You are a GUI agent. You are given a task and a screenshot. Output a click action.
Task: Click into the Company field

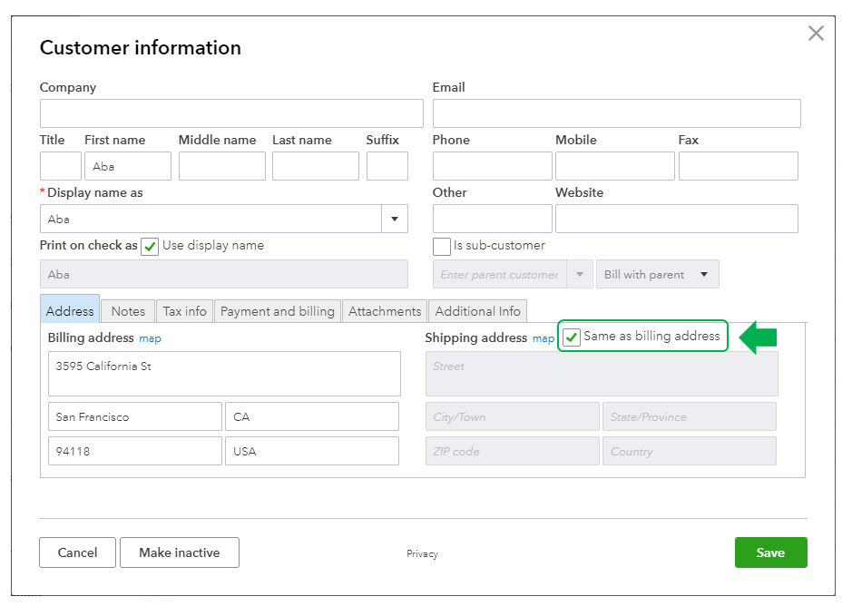tap(231, 113)
